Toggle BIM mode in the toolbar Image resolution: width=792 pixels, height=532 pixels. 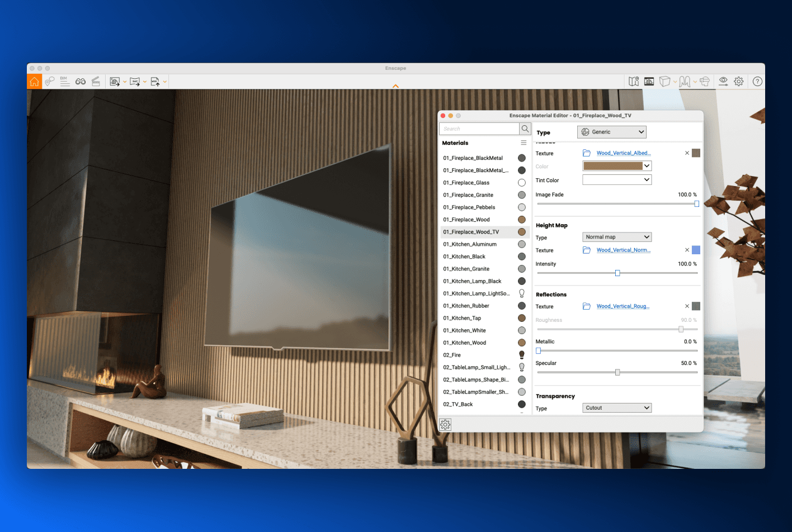64,82
